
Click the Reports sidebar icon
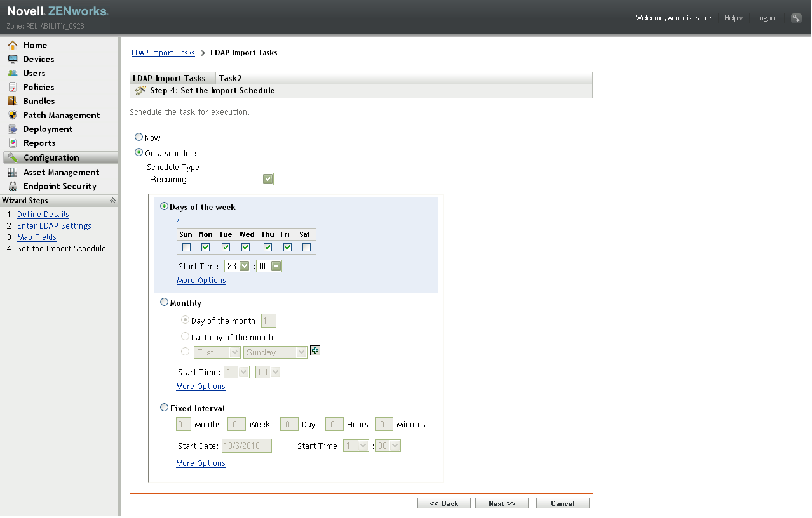[x=13, y=143]
